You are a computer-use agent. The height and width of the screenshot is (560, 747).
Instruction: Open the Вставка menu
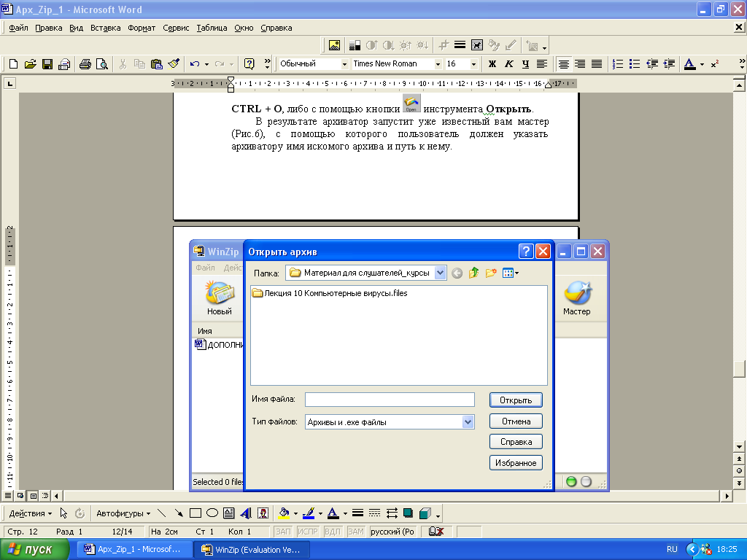pyautogui.click(x=105, y=28)
